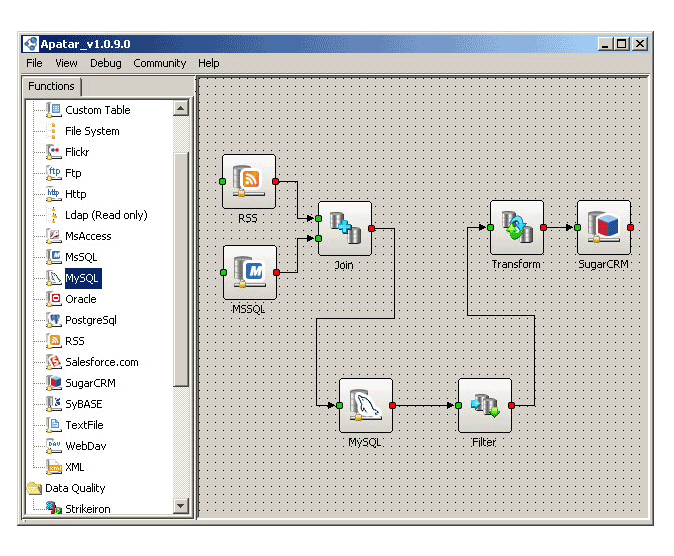
Task: Open the View menu
Action: click(66, 63)
